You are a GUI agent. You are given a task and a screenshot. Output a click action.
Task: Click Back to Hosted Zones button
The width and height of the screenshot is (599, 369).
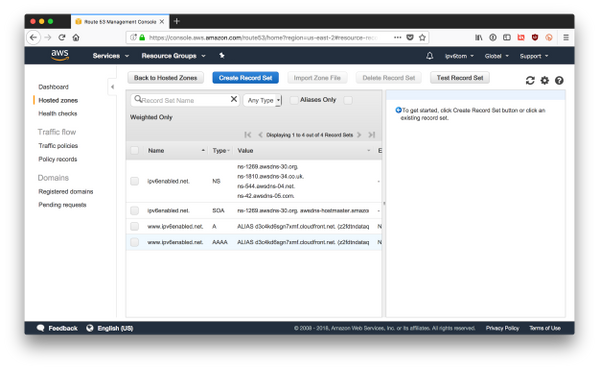pyautogui.click(x=165, y=78)
